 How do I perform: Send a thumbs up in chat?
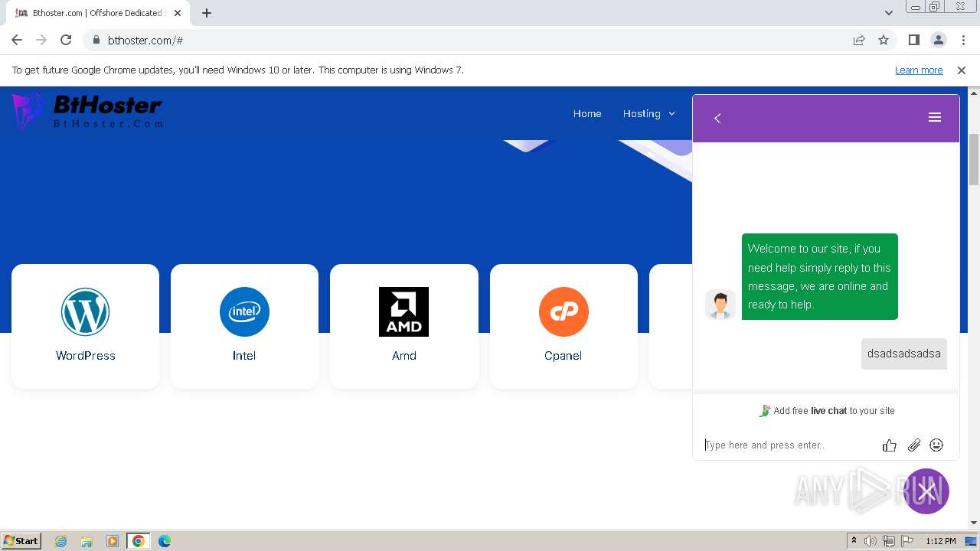click(x=889, y=445)
